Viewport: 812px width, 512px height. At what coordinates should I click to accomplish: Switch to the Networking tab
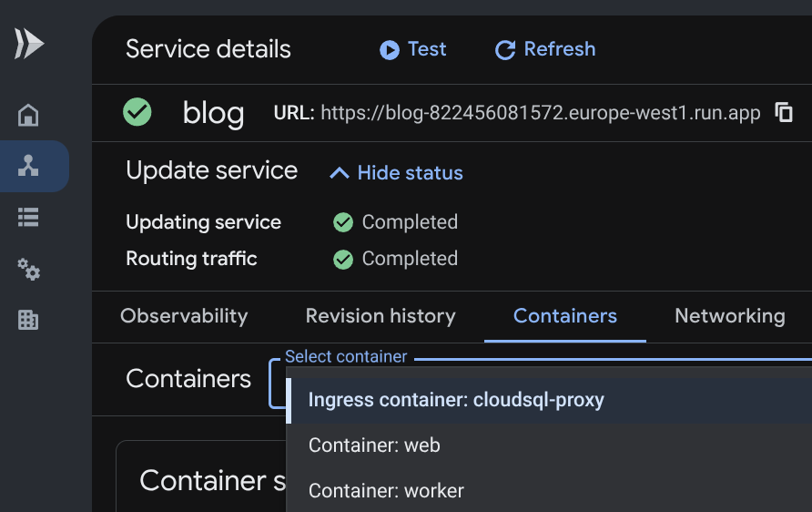tap(730, 316)
